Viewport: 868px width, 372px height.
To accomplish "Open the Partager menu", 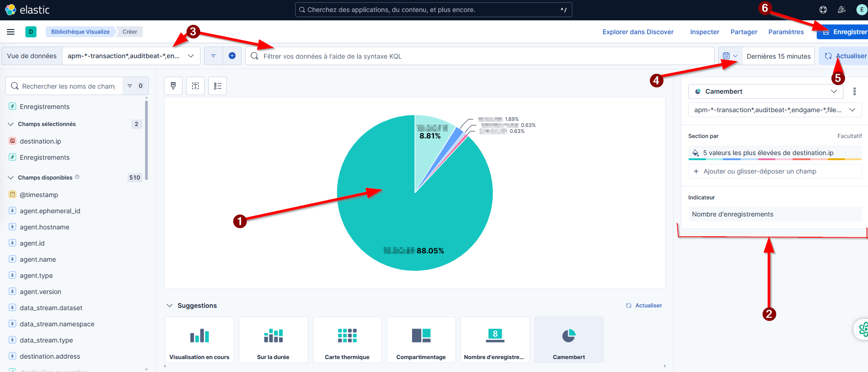I will [743, 32].
